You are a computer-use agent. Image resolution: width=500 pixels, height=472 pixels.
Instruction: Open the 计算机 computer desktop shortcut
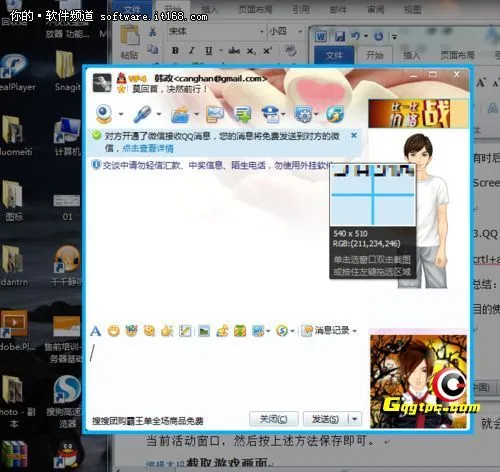coord(67,137)
